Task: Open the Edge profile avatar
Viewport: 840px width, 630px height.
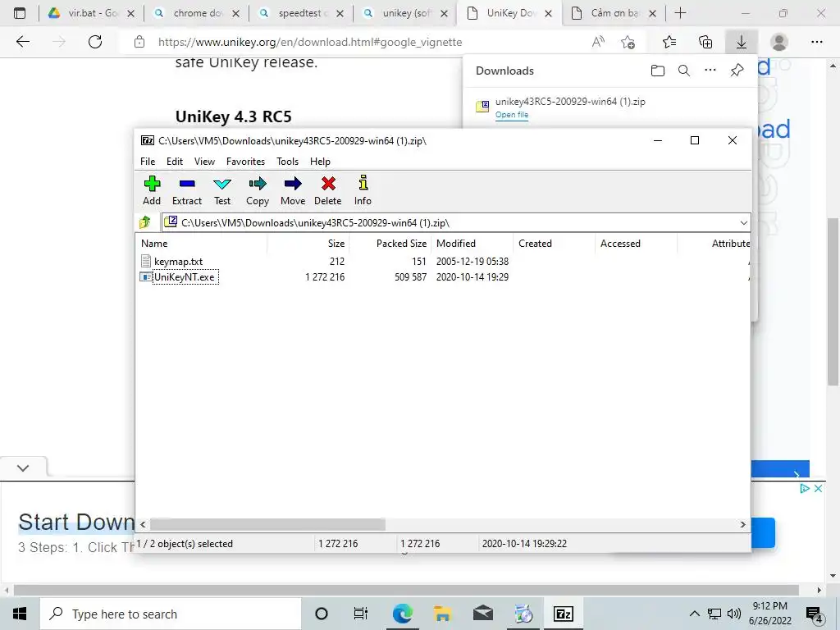Action: 779,42
